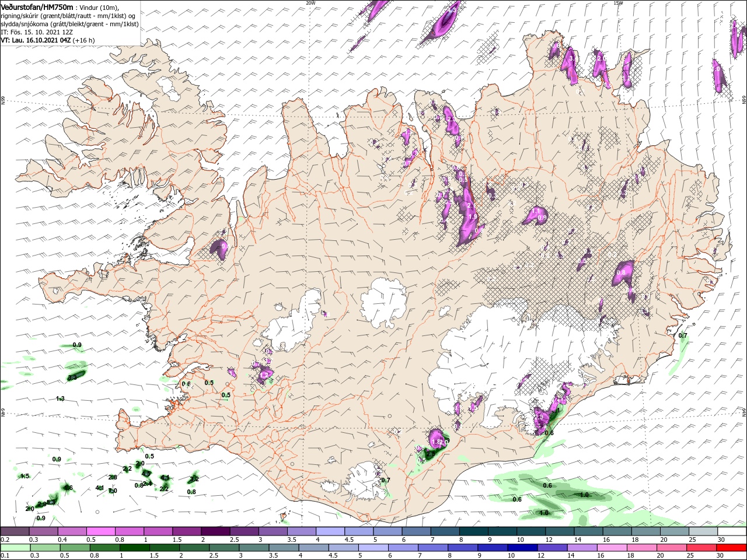Click the 'VT: Lau. 16.10.2021 04Z (+16 h)' line
Screen dimensions: 747x560
[48, 40]
